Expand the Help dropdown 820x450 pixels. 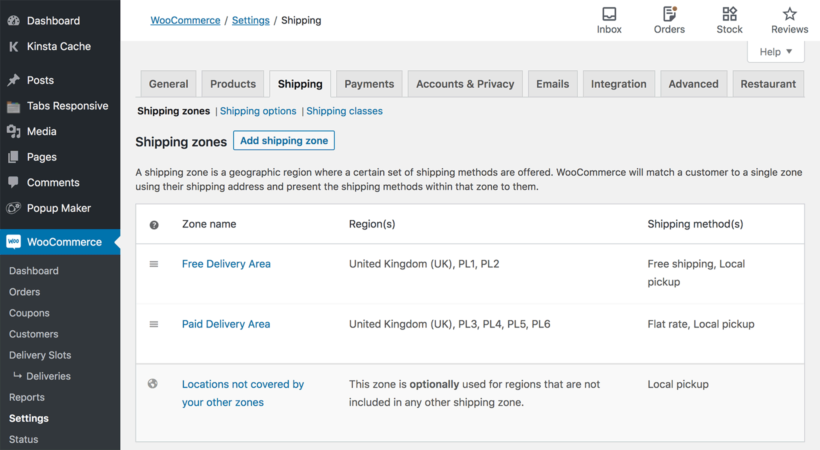[776, 52]
